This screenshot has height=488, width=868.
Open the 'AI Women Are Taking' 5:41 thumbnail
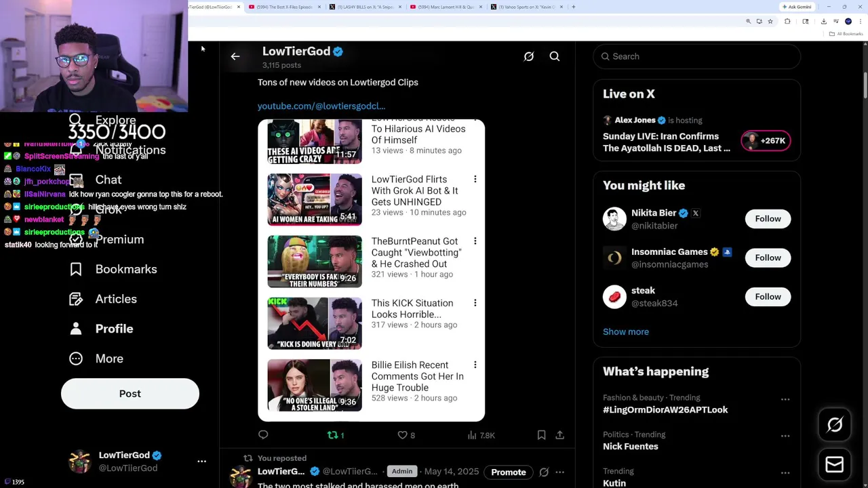coord(315,199)
